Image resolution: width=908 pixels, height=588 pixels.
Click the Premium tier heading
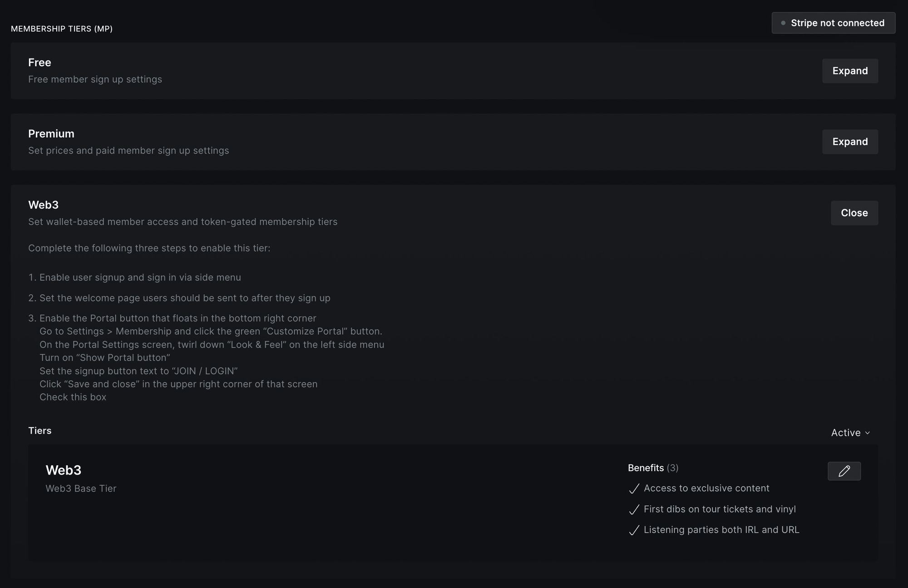(x=51, y=134)
